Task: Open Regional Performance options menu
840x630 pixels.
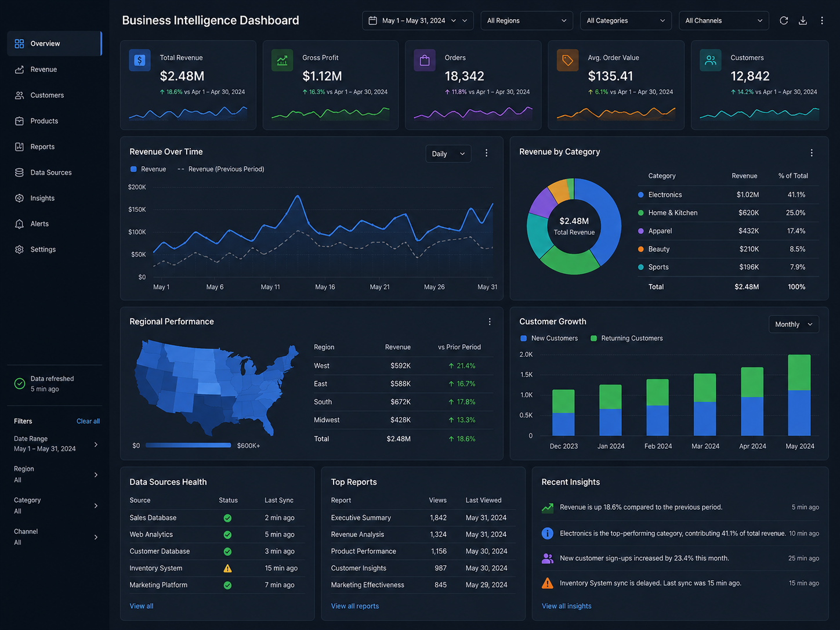Action: pyautogui.click(x=490, y=322)
